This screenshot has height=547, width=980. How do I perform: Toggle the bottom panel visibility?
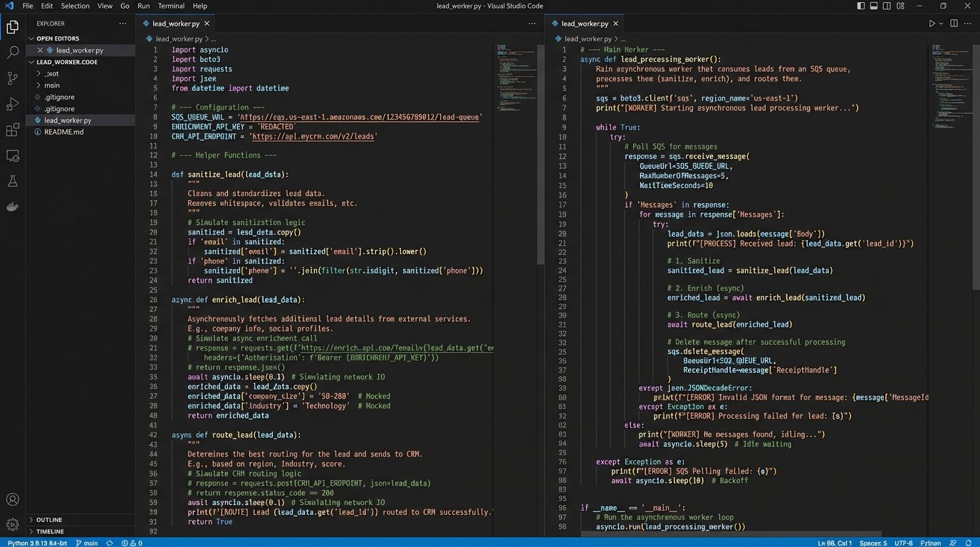tap(873, 6)
